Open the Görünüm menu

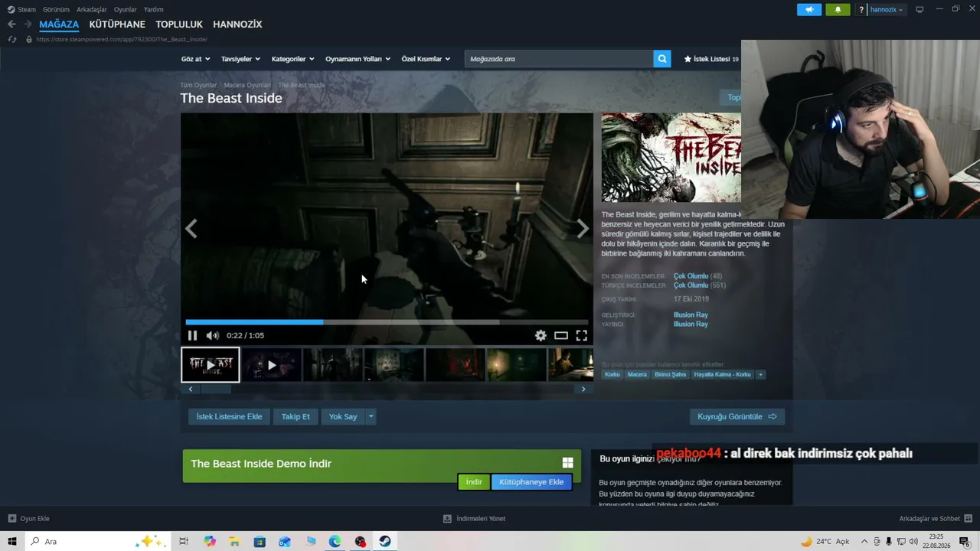[56, 10]
